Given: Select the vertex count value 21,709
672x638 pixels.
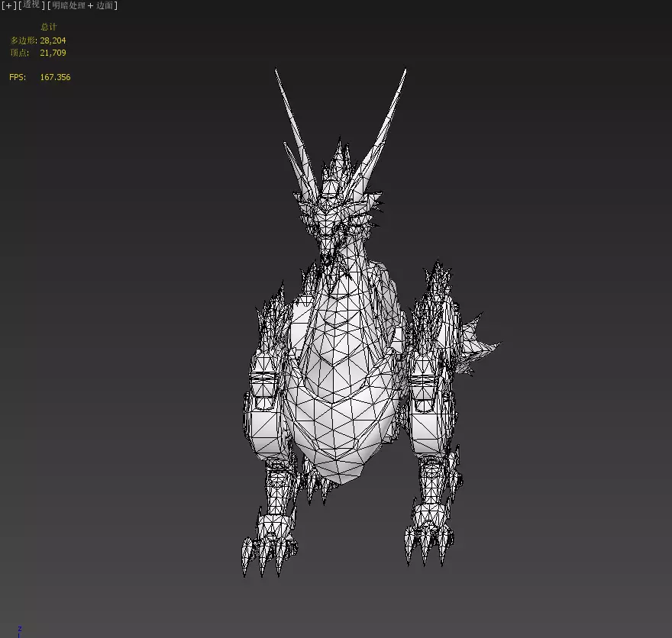Looking at the screenshot, I should tap(53, 53).
